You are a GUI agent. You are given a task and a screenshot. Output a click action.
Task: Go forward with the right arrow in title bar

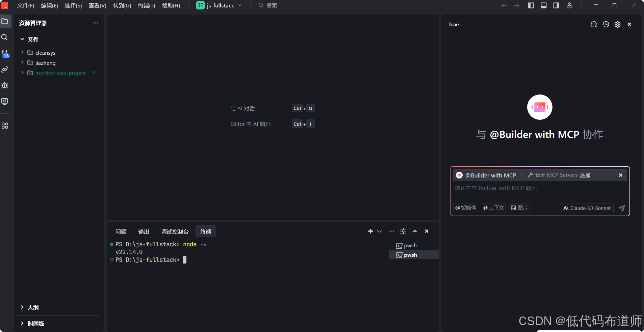click(517, 5)
